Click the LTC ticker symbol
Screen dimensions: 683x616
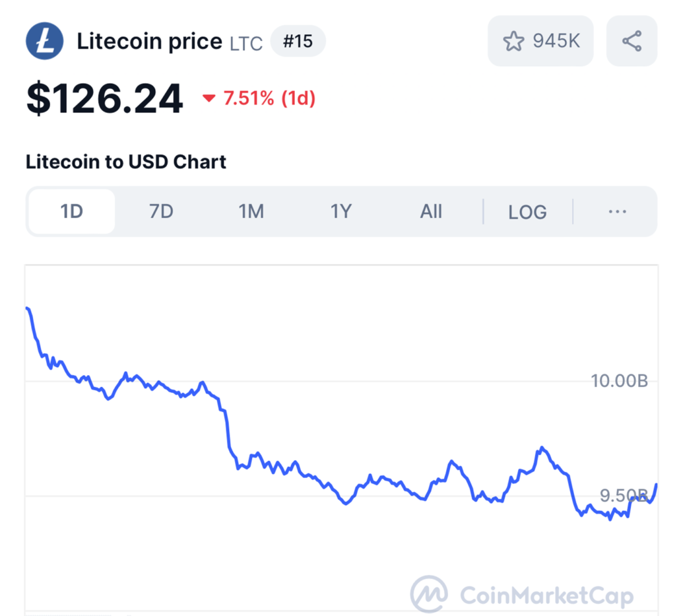pos(246,44)
